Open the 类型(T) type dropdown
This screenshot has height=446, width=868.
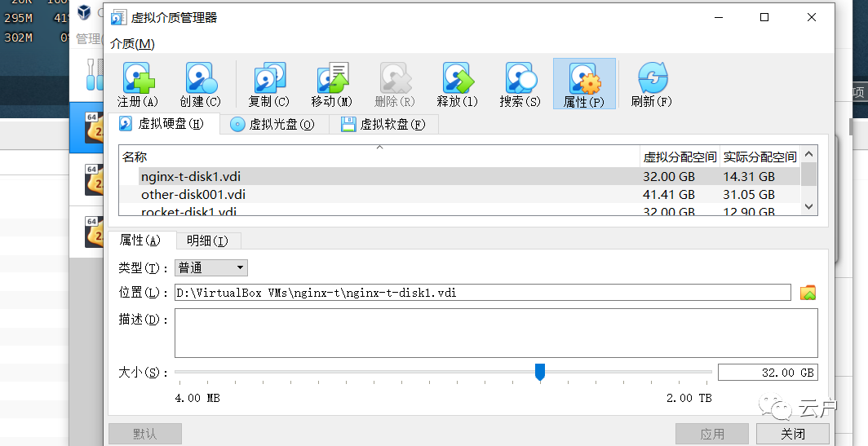pyautogui.click(x=211, y=267)
